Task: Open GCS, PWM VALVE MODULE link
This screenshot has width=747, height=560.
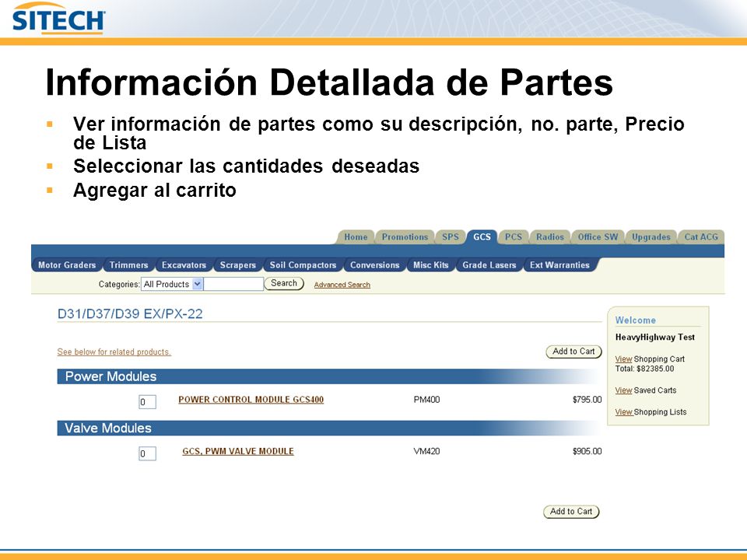Action: pyautogui.click(x=238, y=451)
